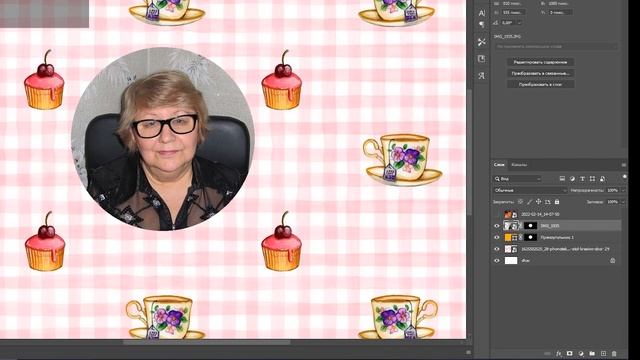Create new layer plus icon
Viewport: 640px width, 360px height.
pyautogui.click(x=603, y=353)
